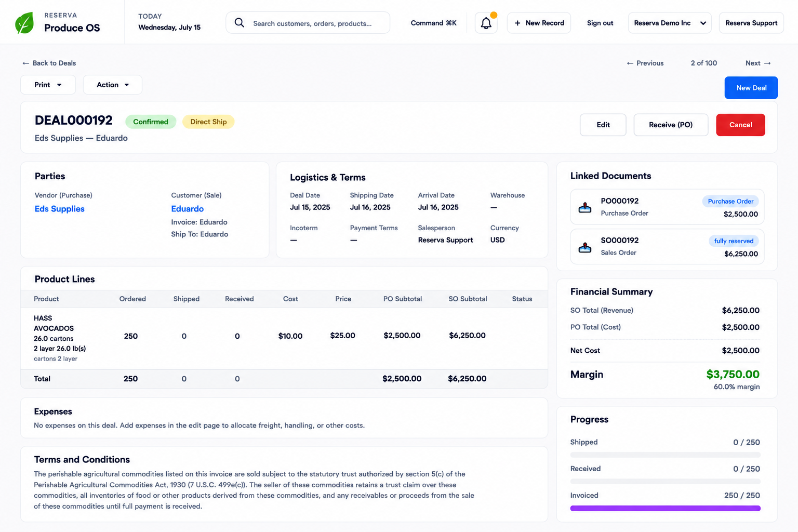Click the Ship To: Eduardo text
798x532 pixels.
tap(199, 234)
